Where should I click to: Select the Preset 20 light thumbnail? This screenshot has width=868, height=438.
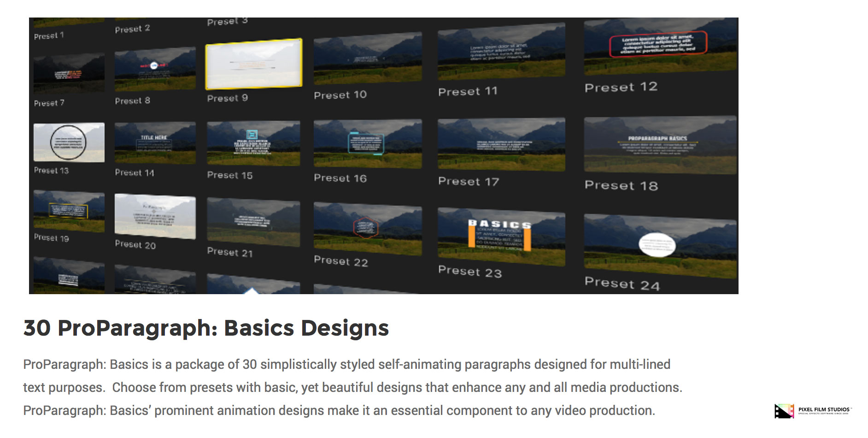pos(155,216)
